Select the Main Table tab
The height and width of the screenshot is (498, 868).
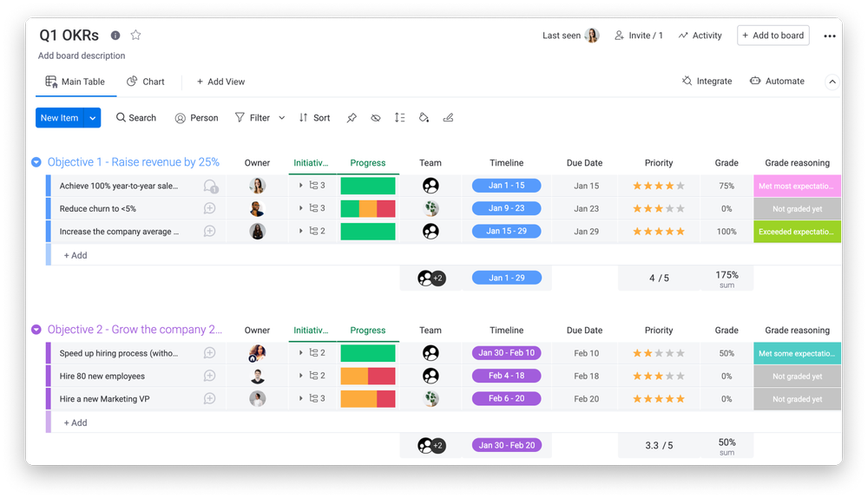[75, 82]
